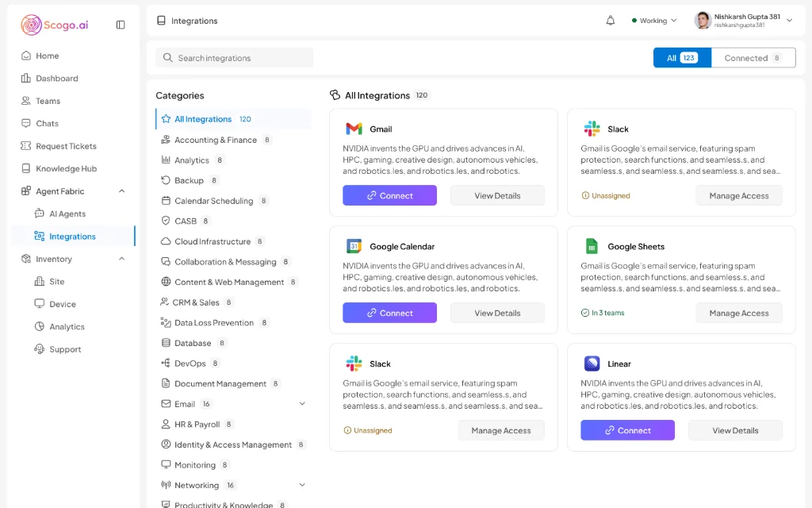The height and width of the screenshot is (508, 812).
Task: Open Request Tickets in the sidebar
Action: pos(66,146)
